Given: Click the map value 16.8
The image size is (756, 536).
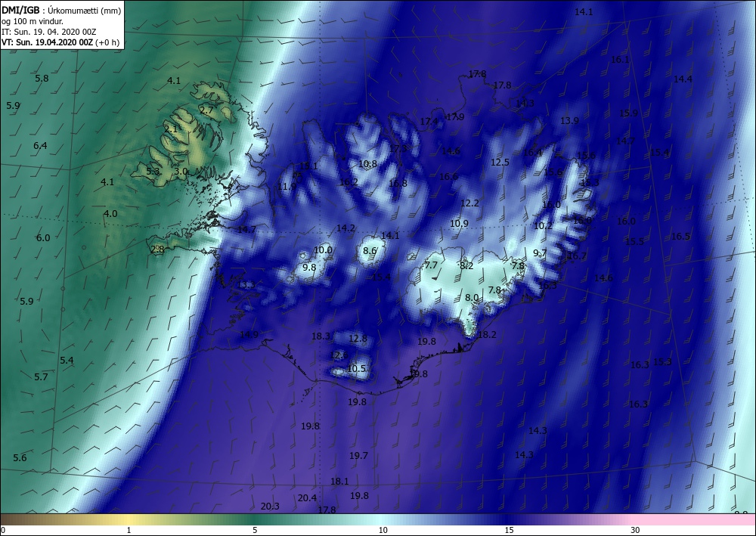Looking at the screenshot, I should (398, 183).
